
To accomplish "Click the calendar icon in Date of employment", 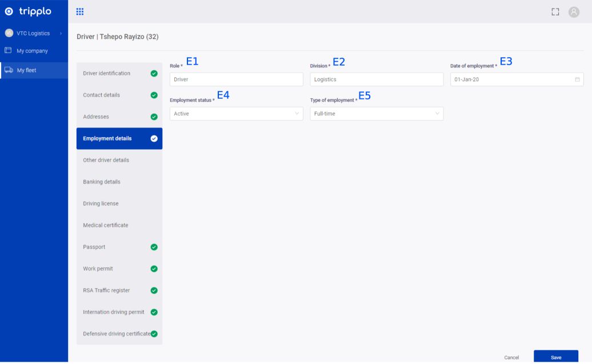I will 577,79.
